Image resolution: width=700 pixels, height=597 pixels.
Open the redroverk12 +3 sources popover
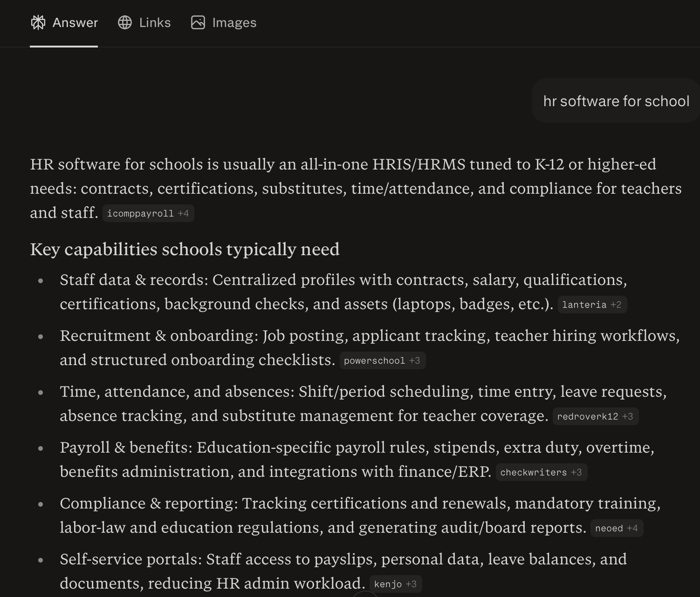tap(628, 416)
